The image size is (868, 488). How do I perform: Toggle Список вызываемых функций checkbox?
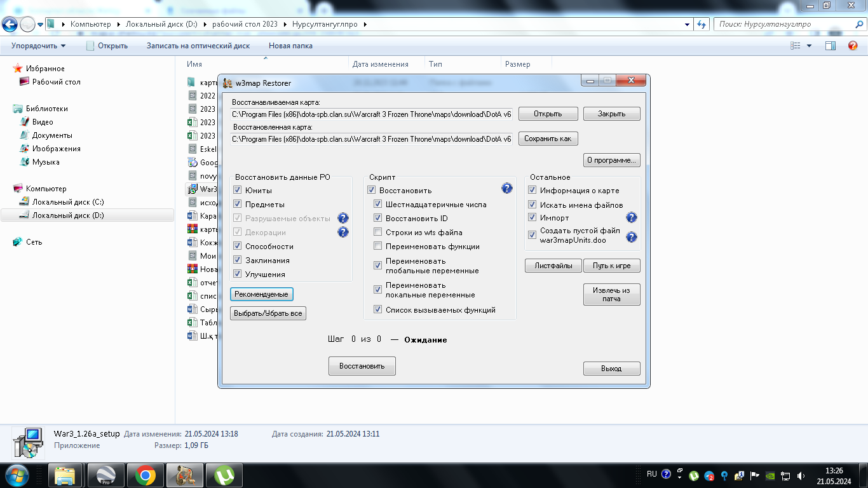click(377, 309)
